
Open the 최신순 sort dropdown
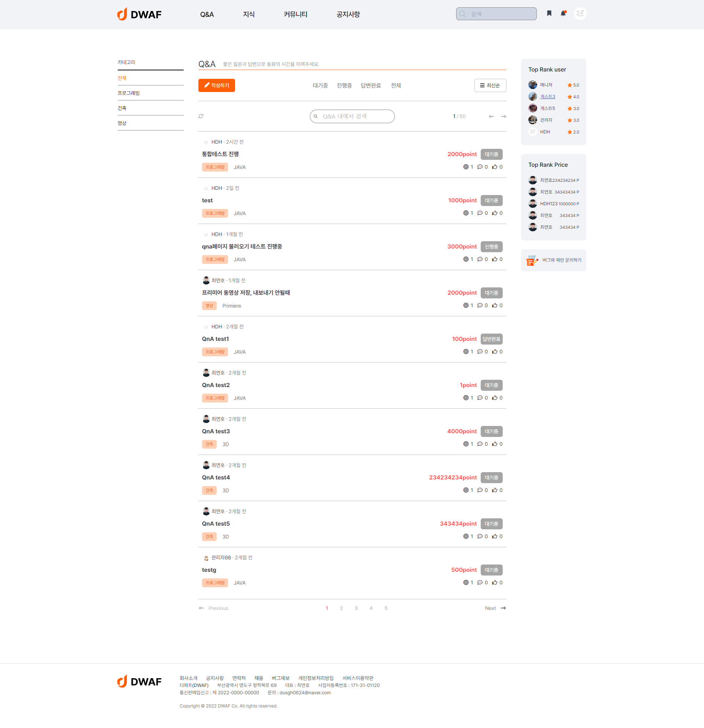(490, 85)
